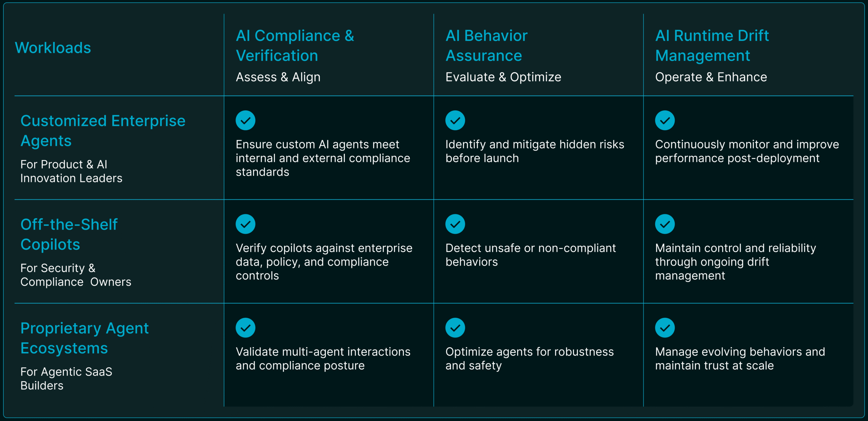Viewport: 868px width, 421px height.
Task: Click checkmark above 'Maintain control and reliability'
Action: coord(665,224)
